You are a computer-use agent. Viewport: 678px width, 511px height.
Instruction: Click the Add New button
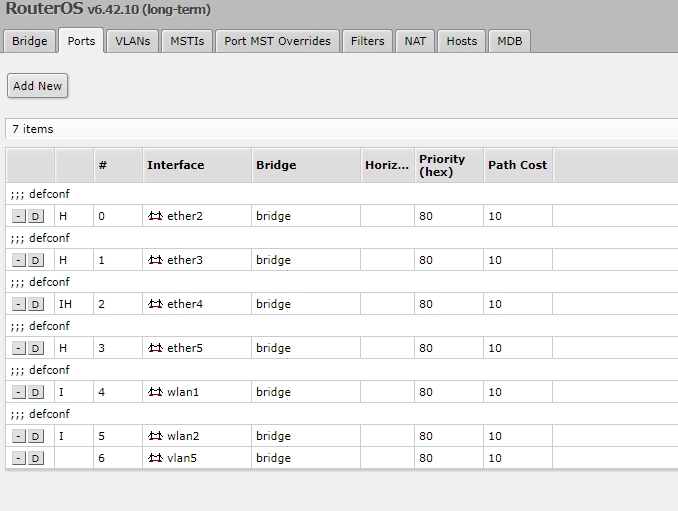(38, 86)
